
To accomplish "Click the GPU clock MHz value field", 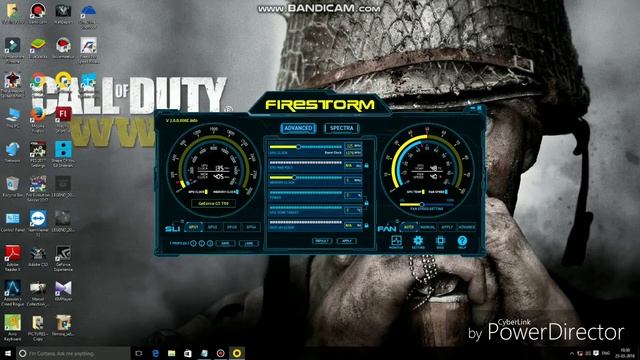I will (x=353, y=146).
